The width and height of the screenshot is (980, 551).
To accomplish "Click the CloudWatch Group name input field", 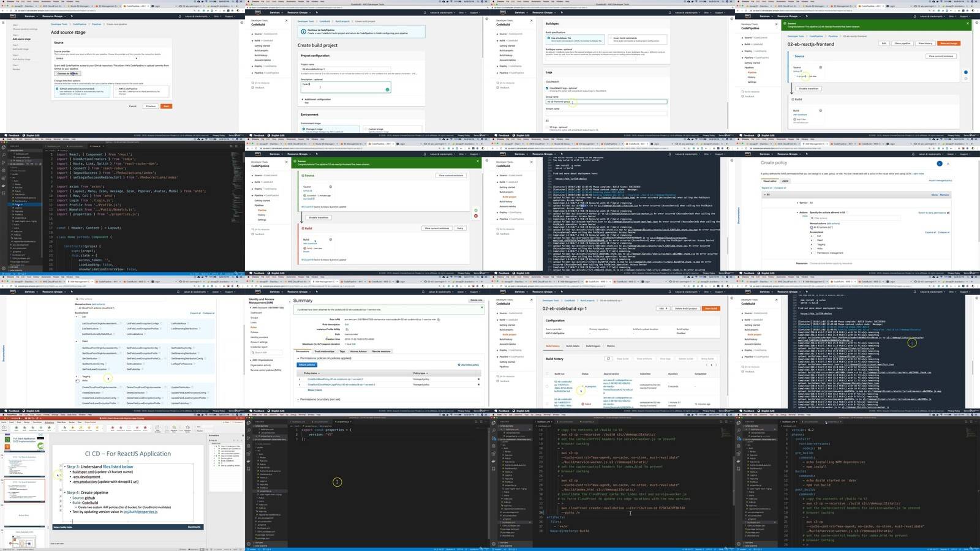I will coord(606,102).
